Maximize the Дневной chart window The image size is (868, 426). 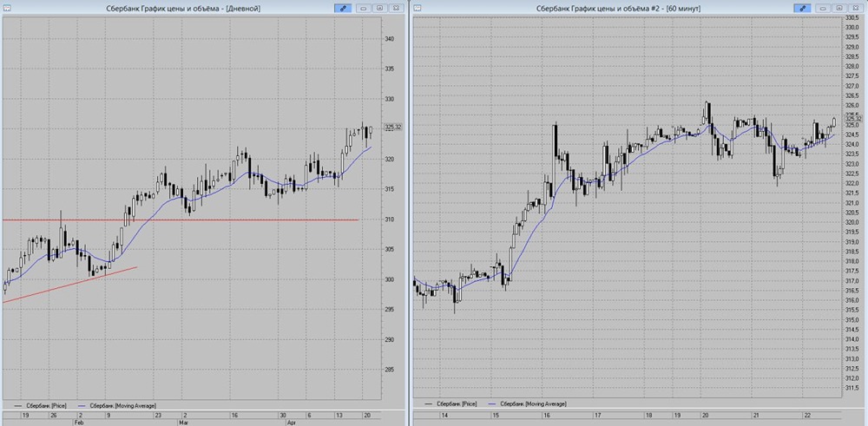point(380,8)
